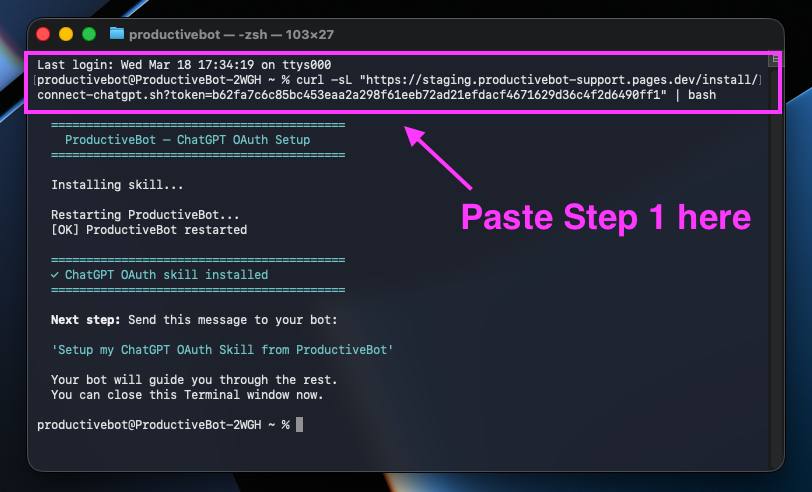Zoom the terminal with the green button

(x=89, y=34)
